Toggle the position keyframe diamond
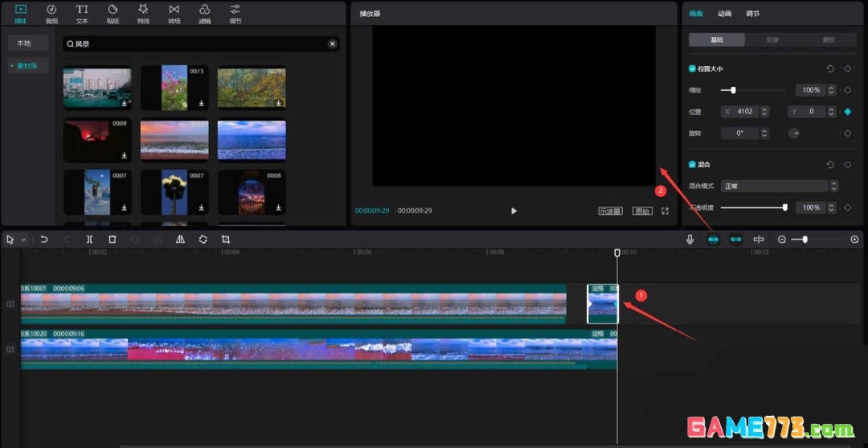Viewport: 868px width, 448px height. click(x=847, y=112)
